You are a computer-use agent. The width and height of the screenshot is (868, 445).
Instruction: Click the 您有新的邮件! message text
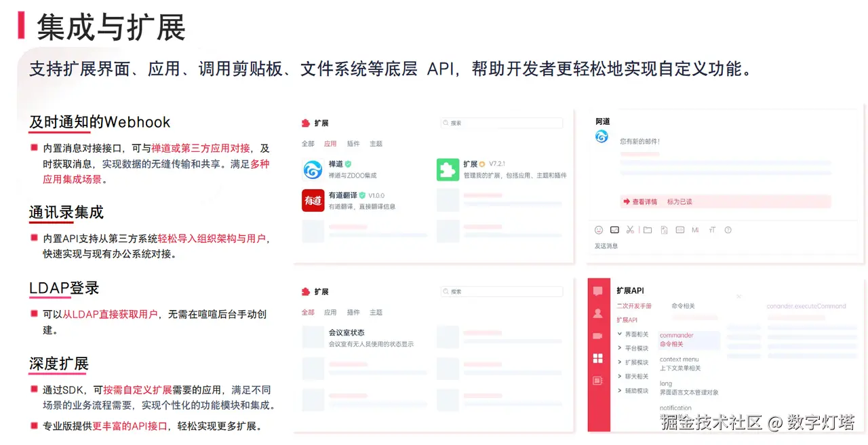coord(639,141)
